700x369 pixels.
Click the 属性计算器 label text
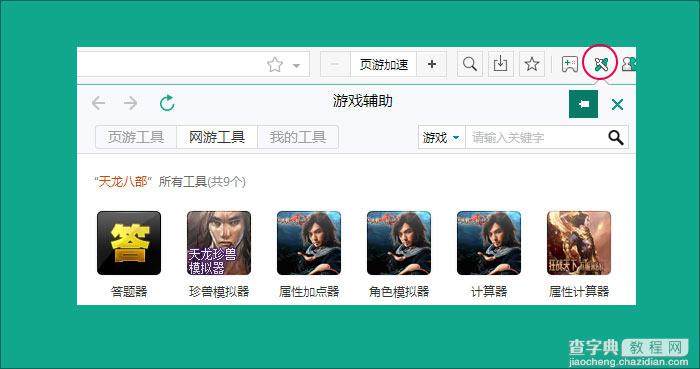[579, 292]
